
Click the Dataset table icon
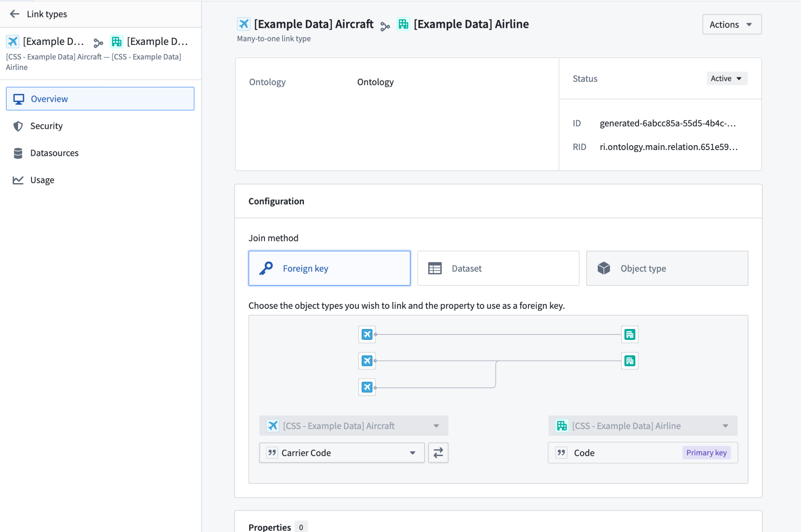[x=435, y=269]
